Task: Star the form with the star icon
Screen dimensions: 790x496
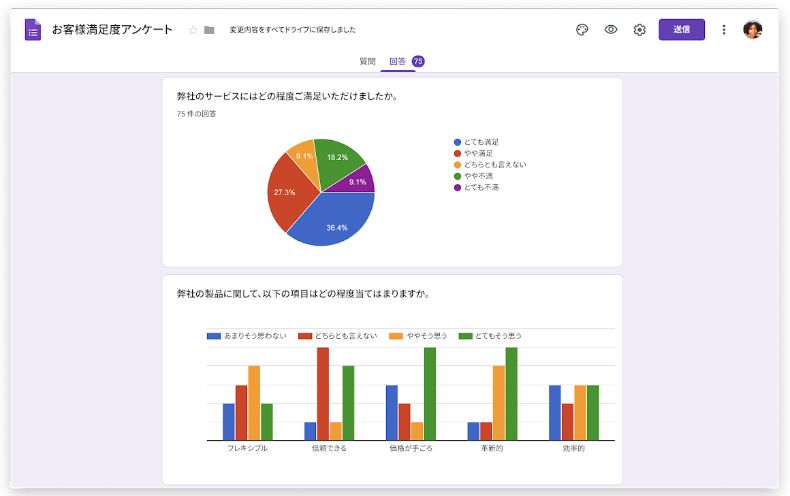Action: 192,30
